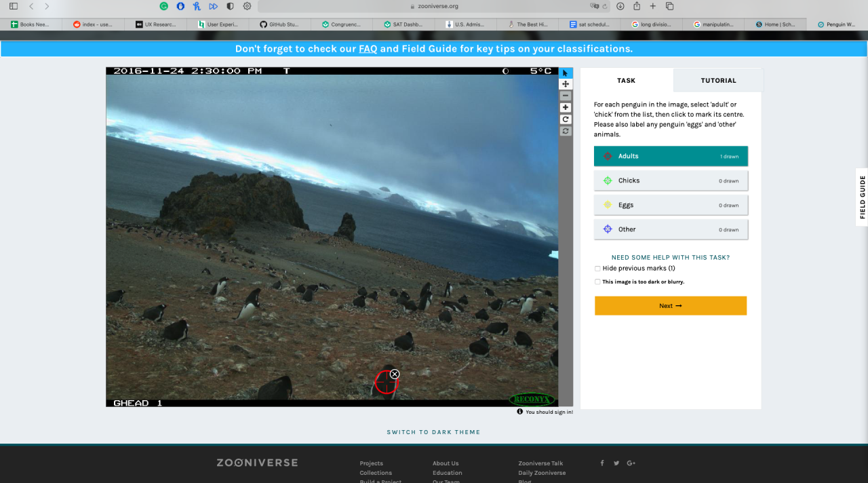Viewport: 868px width, 483px height.
Task: Go forward in Safari
Action: [x=47, y=6]
